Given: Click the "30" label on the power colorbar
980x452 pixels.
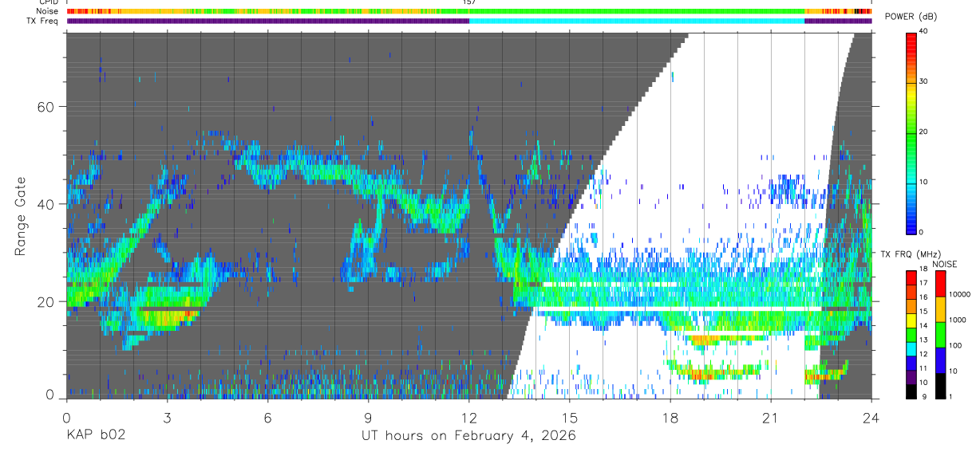Looking at the screenshot, I should tap(923, 81).
